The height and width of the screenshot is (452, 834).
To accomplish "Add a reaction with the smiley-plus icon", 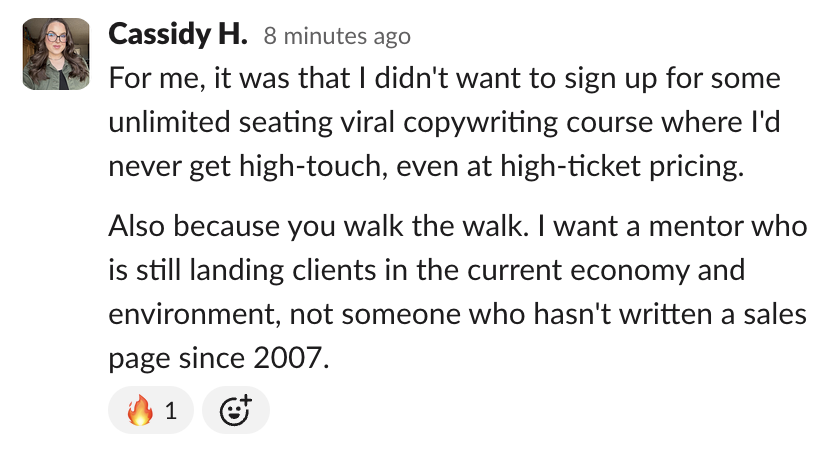I will point(236,410).
